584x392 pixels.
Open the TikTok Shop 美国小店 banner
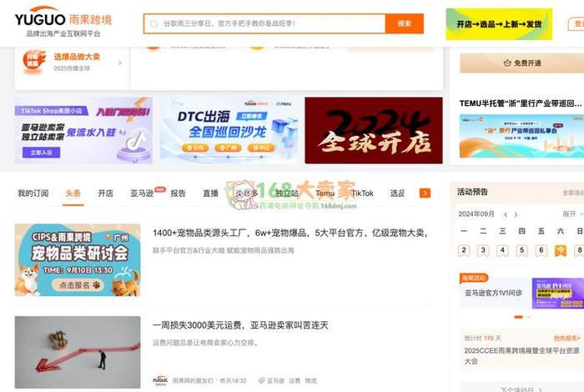click(83, 130)
